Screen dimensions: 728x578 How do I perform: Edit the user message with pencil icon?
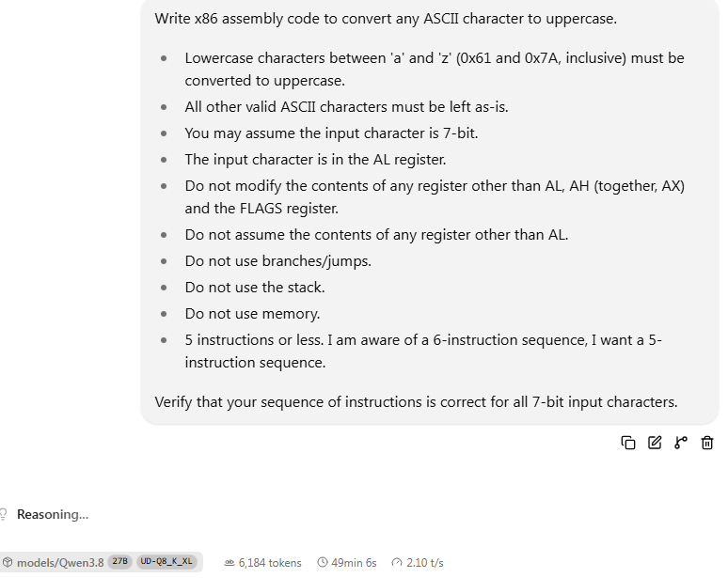pyautogui.click(x=655, y=443)
